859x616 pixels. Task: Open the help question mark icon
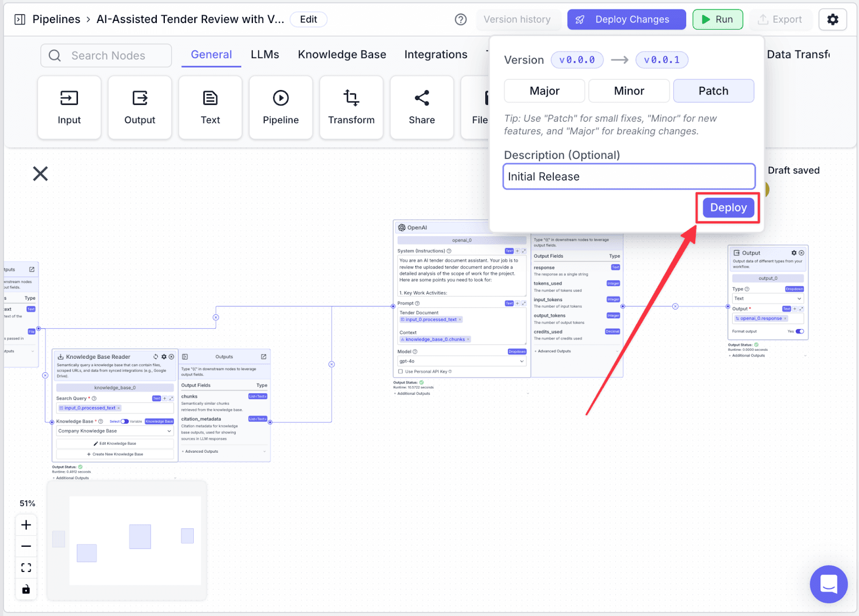(461, 19)
